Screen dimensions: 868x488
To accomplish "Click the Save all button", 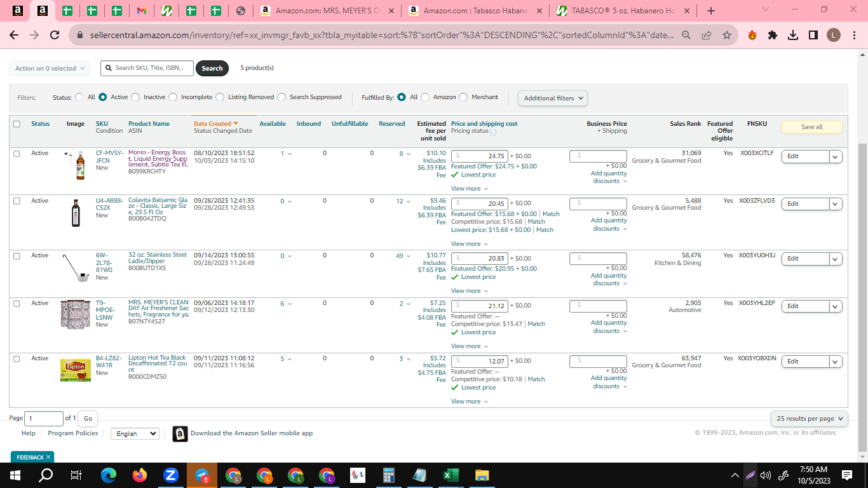I will 811,127.
